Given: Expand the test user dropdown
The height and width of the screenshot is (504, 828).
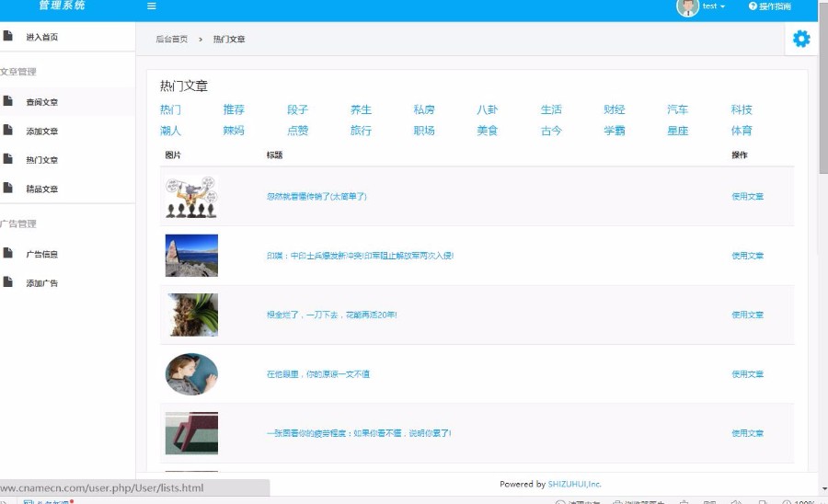Looking at the screenshot, I should coord(714,6).
